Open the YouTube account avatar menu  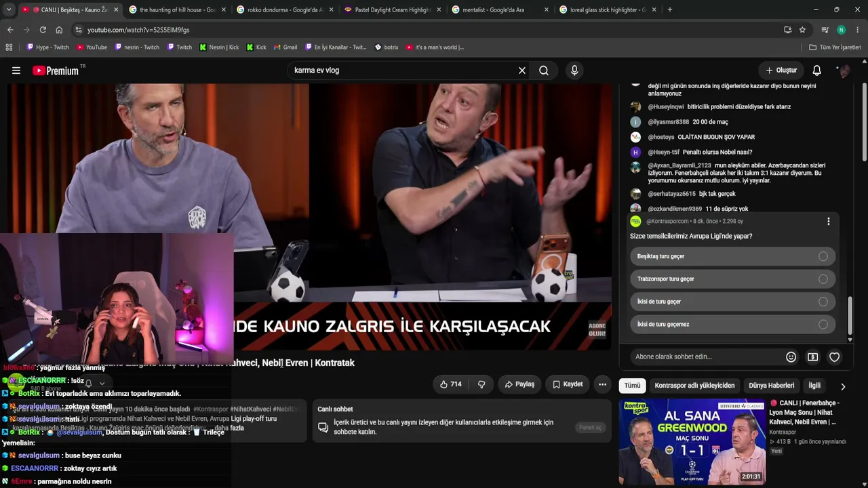[844, 70]
